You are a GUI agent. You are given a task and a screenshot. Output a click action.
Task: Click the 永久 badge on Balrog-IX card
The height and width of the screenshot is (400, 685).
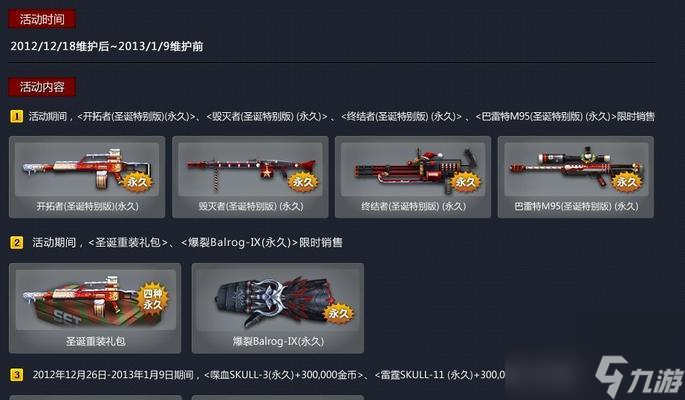pyautogui.click(x=338, y=313)
